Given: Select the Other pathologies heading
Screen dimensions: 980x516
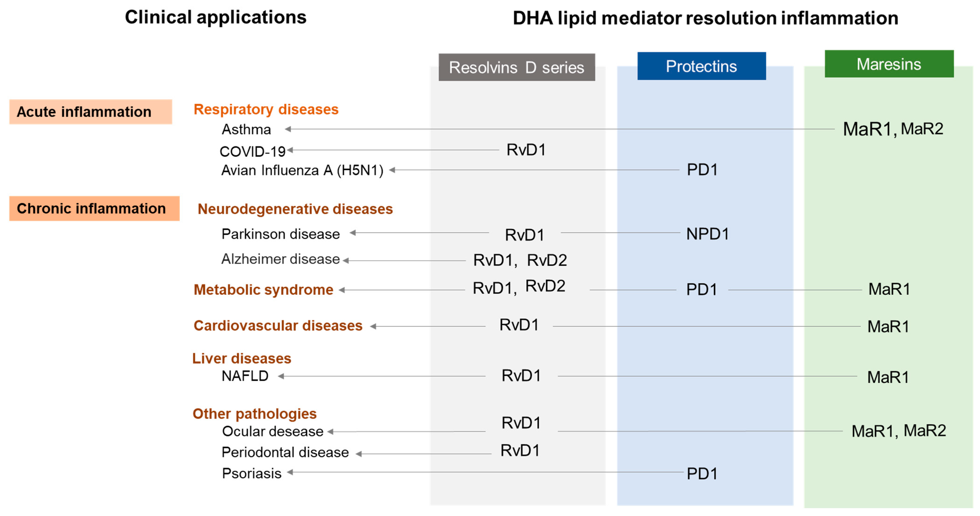Looking at the screenshot, I should (255, 414).
